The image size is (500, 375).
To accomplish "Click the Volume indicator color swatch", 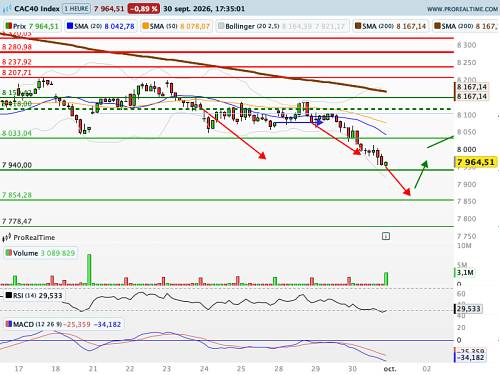I will [9, 253].
